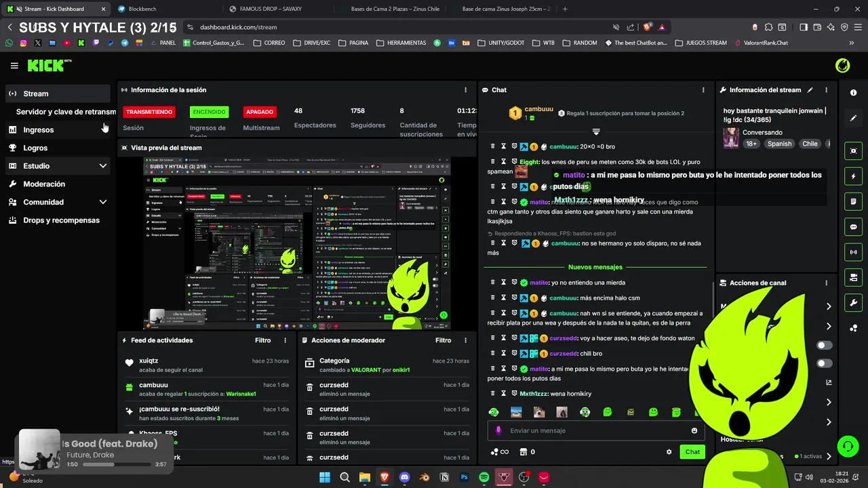Click the camera panel icon in right sidebar
868x488 pixels.
coord(853,277)
